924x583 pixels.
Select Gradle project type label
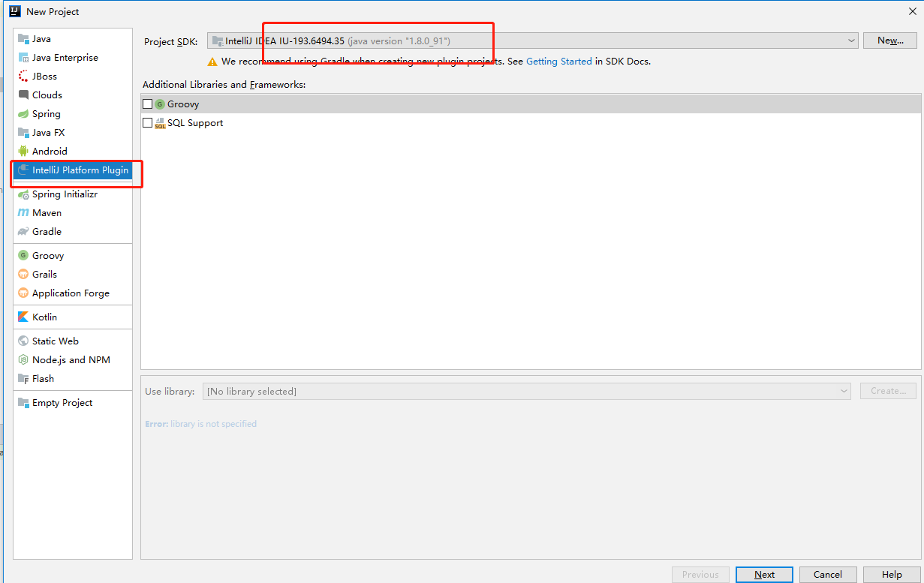click(47, 232)
